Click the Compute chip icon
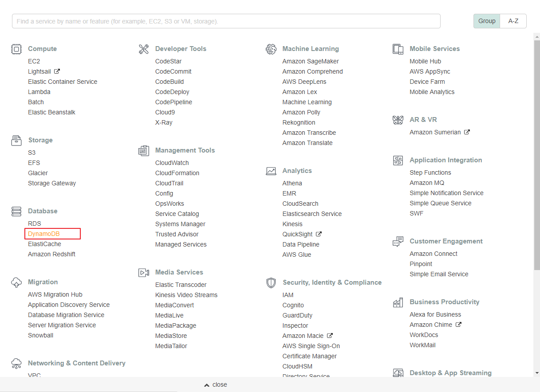This screenshot has width=540, height=392. (16, 49)
